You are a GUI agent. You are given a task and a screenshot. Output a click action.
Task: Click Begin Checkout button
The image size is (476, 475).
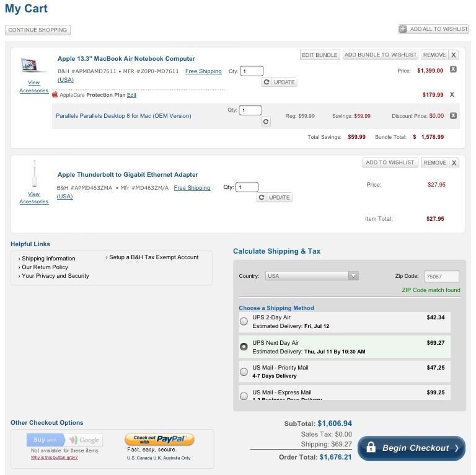412,448
